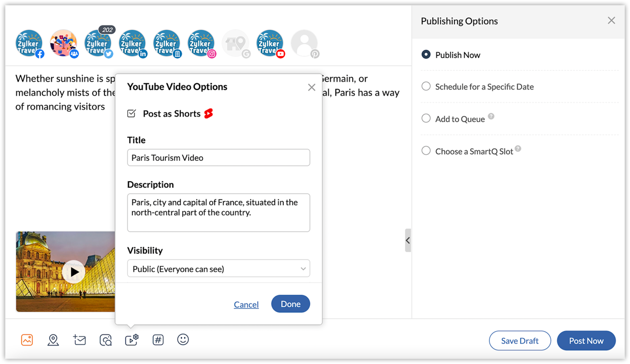Select the Zylker Travel Instagram channel
This screenshot has width=630, height=364.
point(201,43)
